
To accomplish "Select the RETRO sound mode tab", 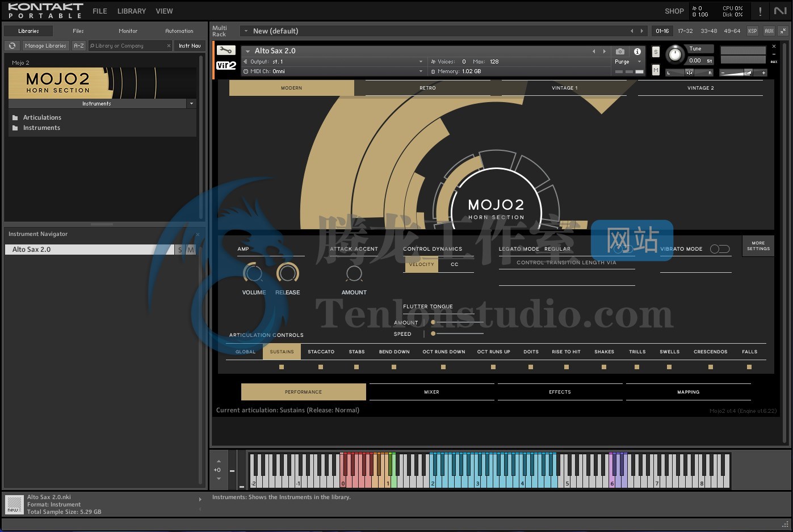I will coord(428,88).
